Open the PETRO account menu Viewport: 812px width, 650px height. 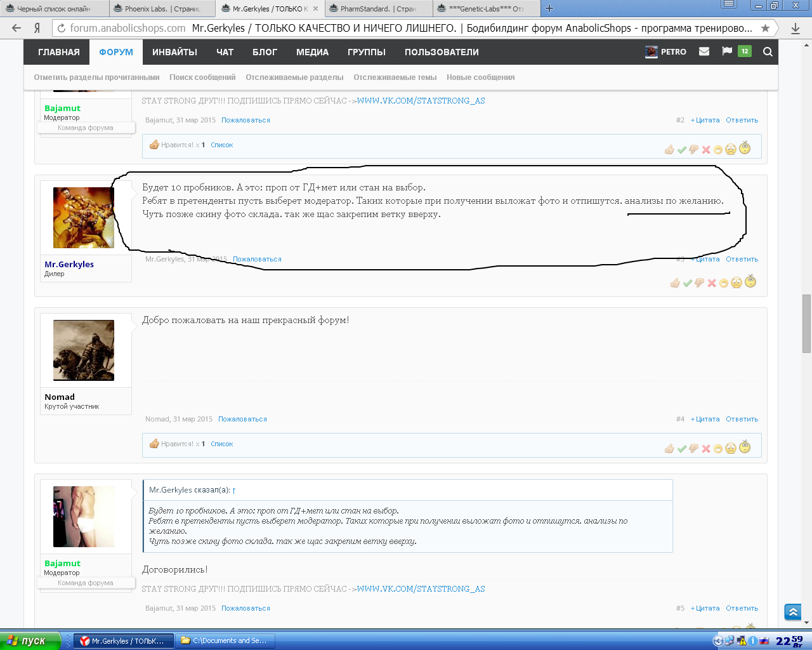(x=666, y=52)
